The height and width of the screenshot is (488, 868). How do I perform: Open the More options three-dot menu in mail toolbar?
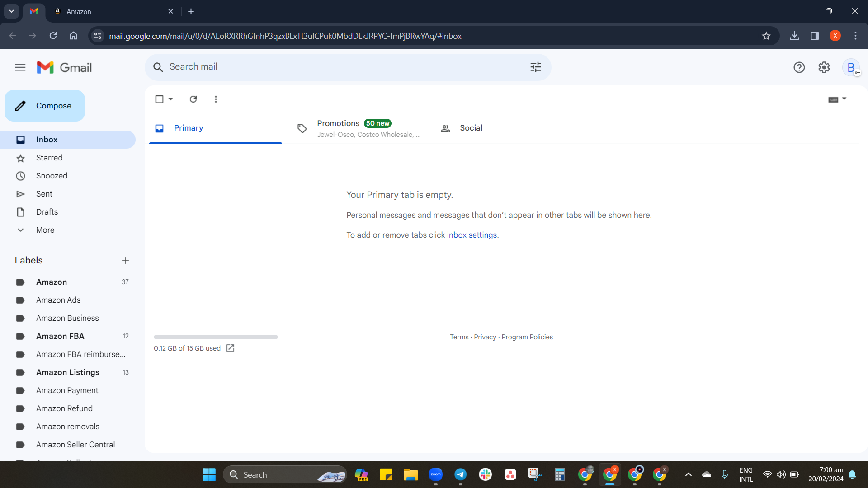tap(216, 99)
